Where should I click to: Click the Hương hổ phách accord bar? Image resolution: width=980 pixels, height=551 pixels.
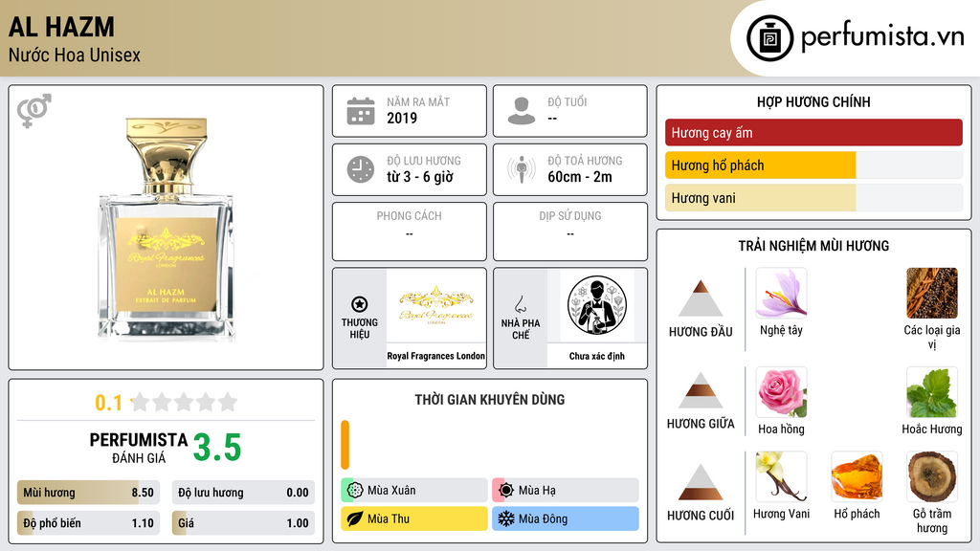tap(813, 165)
